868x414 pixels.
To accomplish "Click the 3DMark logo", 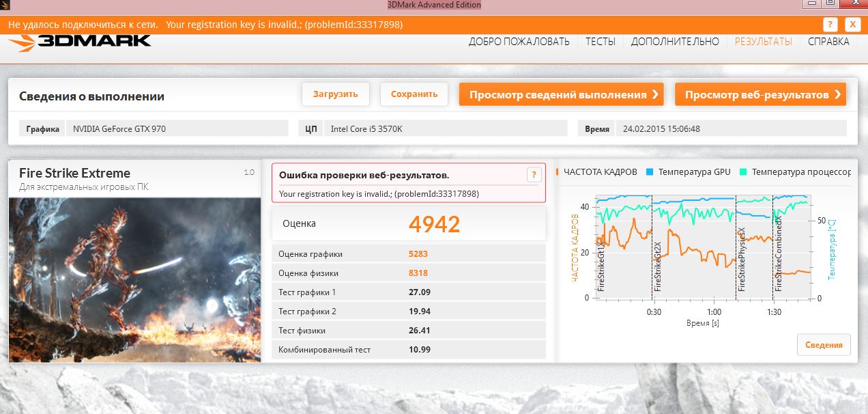I will point(80,42).
